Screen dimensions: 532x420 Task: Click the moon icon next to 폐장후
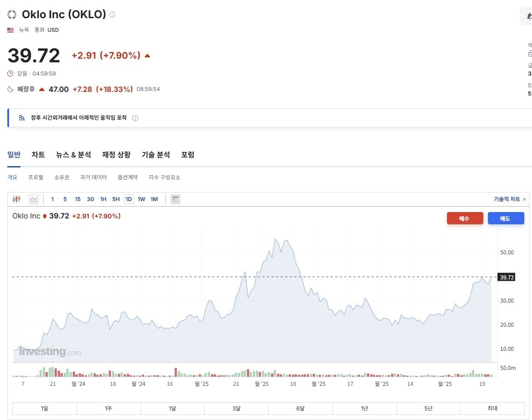coord(10,89)
